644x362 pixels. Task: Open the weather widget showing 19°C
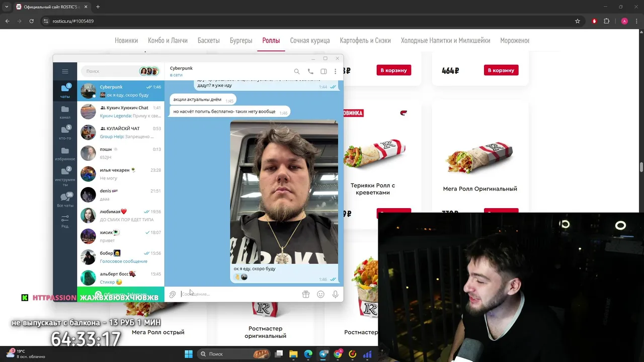[x=25, y=354]
